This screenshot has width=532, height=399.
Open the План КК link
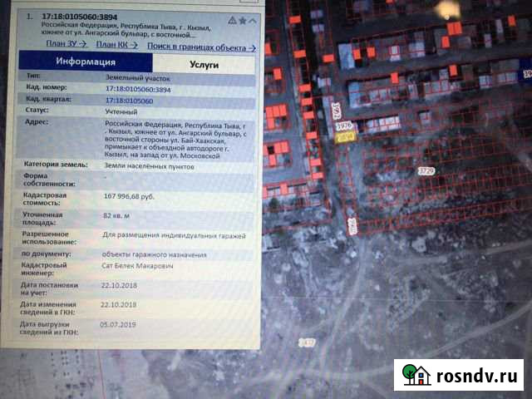116,45
